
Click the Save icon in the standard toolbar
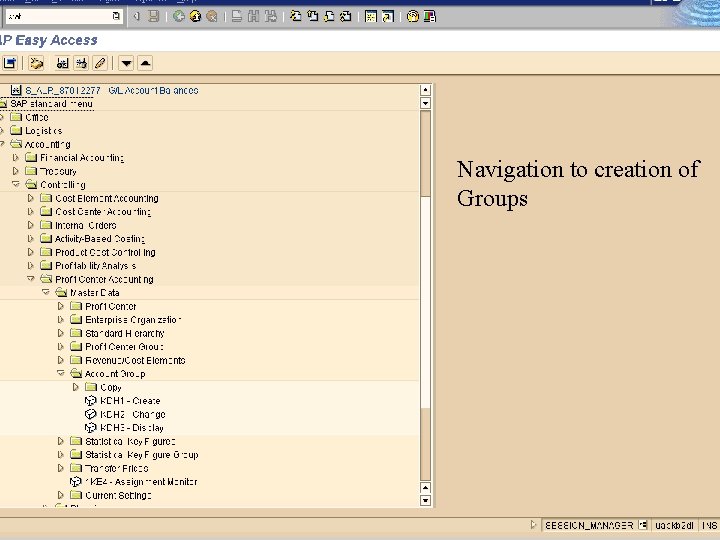(153, 17)
